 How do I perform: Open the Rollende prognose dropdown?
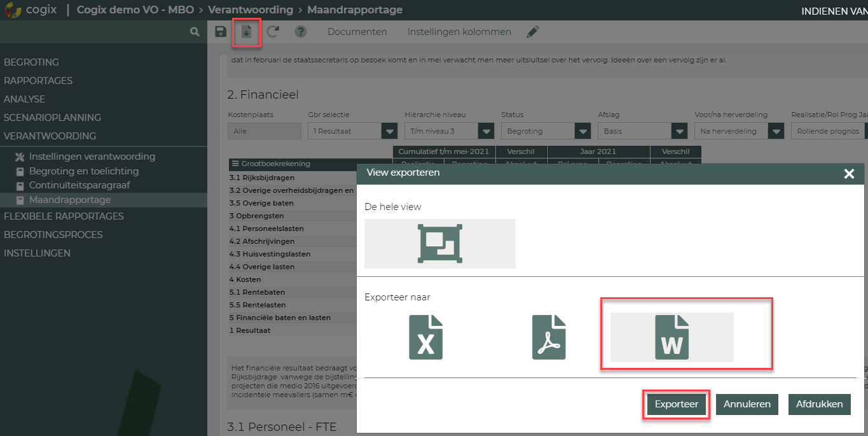[829, 131]
